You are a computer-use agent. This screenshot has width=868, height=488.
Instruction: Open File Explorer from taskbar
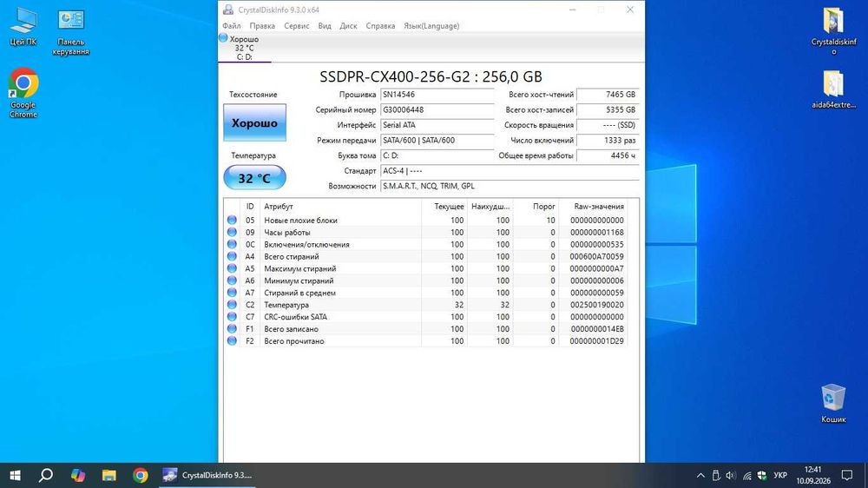click(x=109, y=475)
